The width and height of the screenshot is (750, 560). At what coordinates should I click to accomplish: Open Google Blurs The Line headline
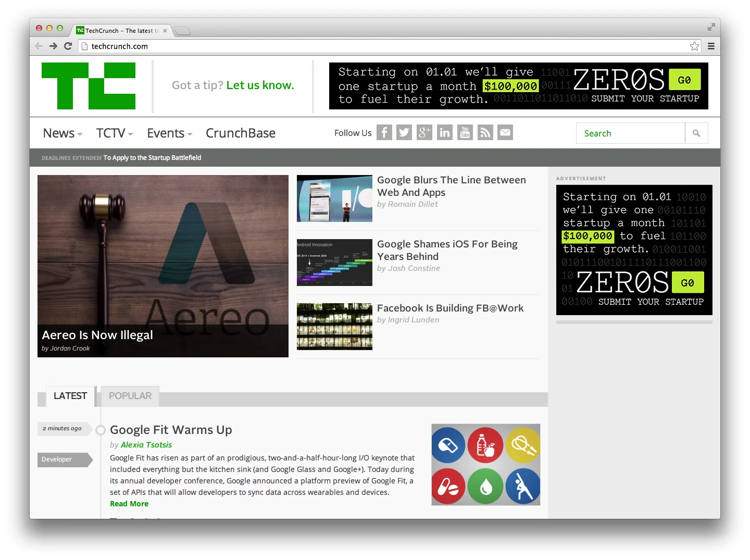pos(451,186)
